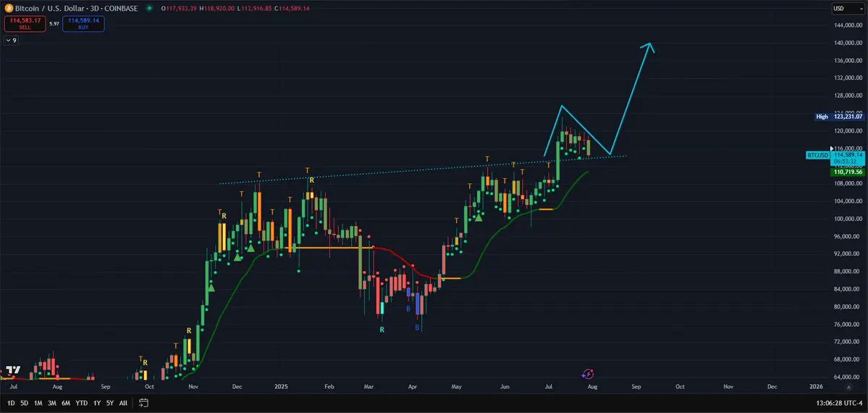Click the purple lightning event icon near August
The height and width of the screenshot is (413, 868).
[x=588, y=374]
